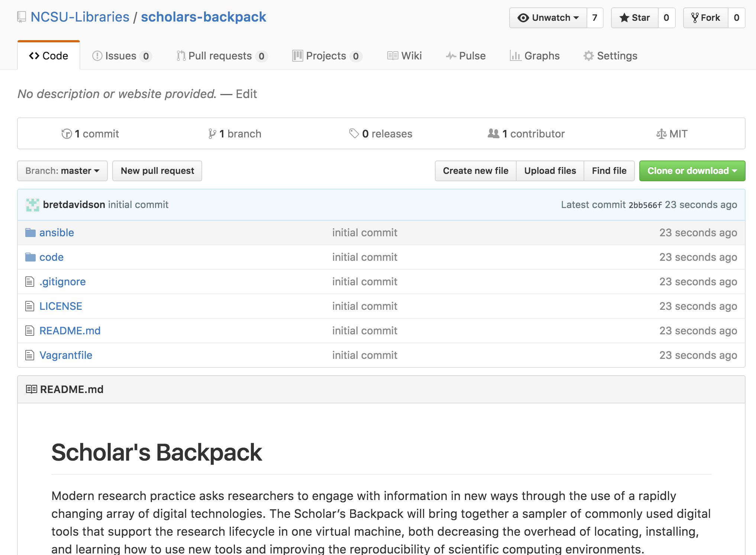The height and width of the screenshot is (555, 756).
Task: Open README.md in the file list
Action: click(70, 331)
